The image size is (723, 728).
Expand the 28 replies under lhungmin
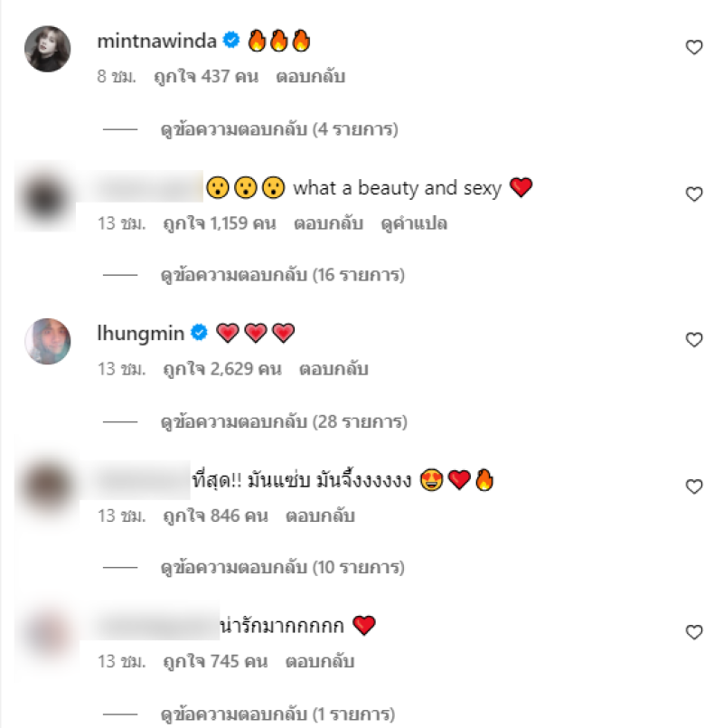click(x=284, y=421)
